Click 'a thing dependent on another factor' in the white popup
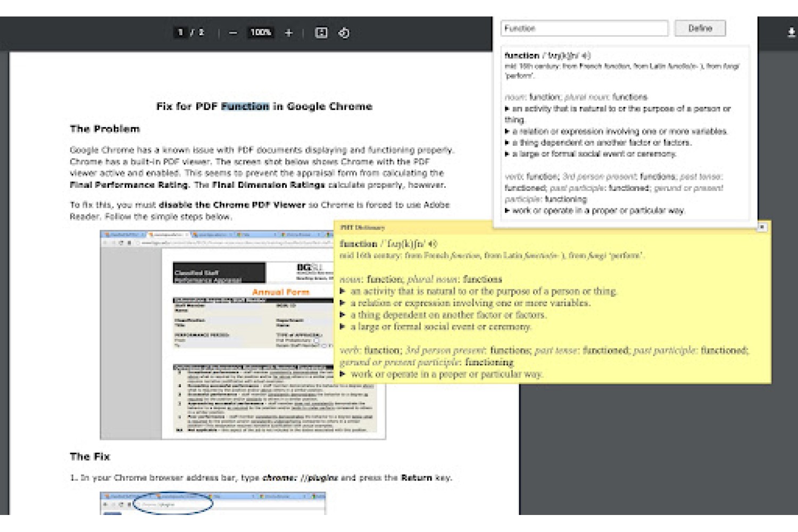Viewport: 798px width, 532px height. point(602,143)
